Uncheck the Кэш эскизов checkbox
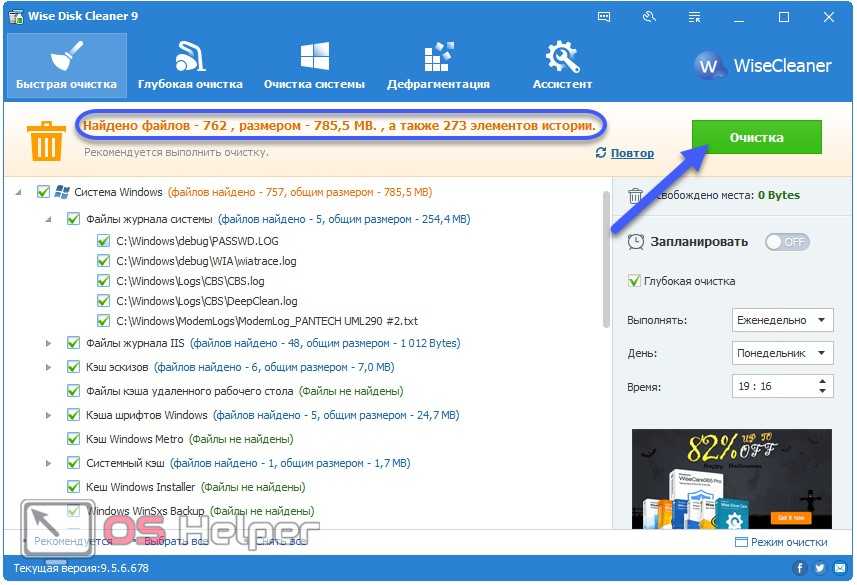Image resolution: width=857 pixels, height=585 pixels. coord(73,367)
